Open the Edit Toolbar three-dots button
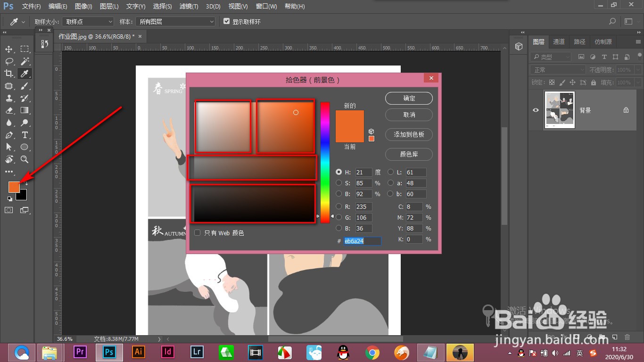The height and width of the screenshot is (362, 644). tap(9, 172)
